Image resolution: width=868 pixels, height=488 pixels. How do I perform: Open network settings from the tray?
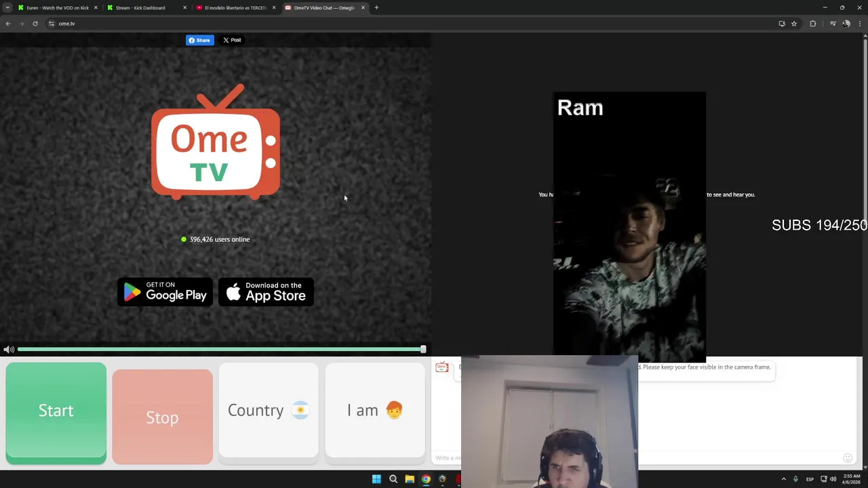click(823, 479)
